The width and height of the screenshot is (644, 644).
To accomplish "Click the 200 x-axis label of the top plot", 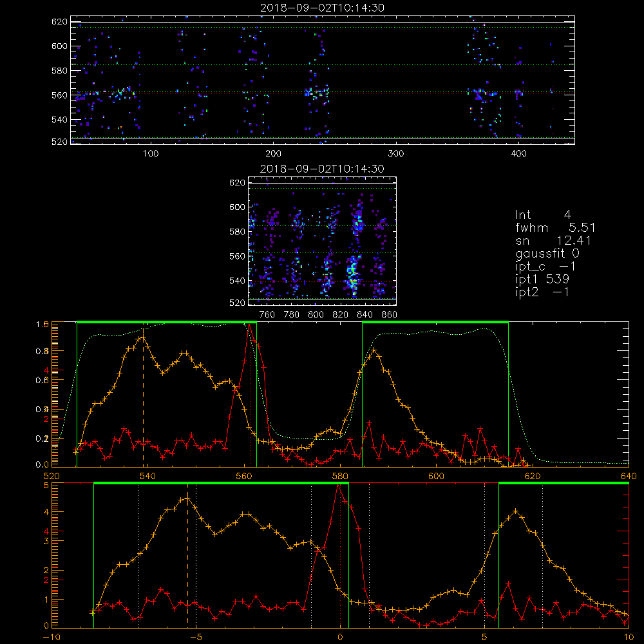I will [x=273, y=154].
